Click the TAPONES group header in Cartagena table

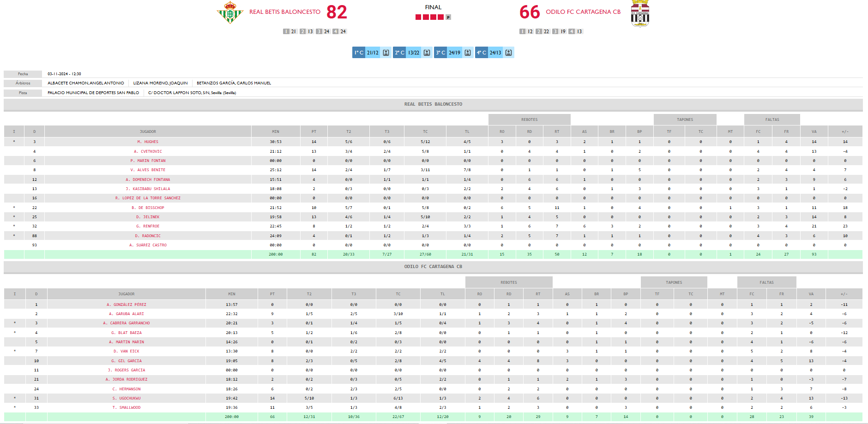tap(674, 282)
